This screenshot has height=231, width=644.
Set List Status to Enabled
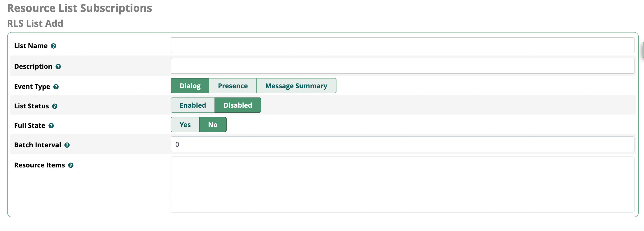(x=192, y=105)
